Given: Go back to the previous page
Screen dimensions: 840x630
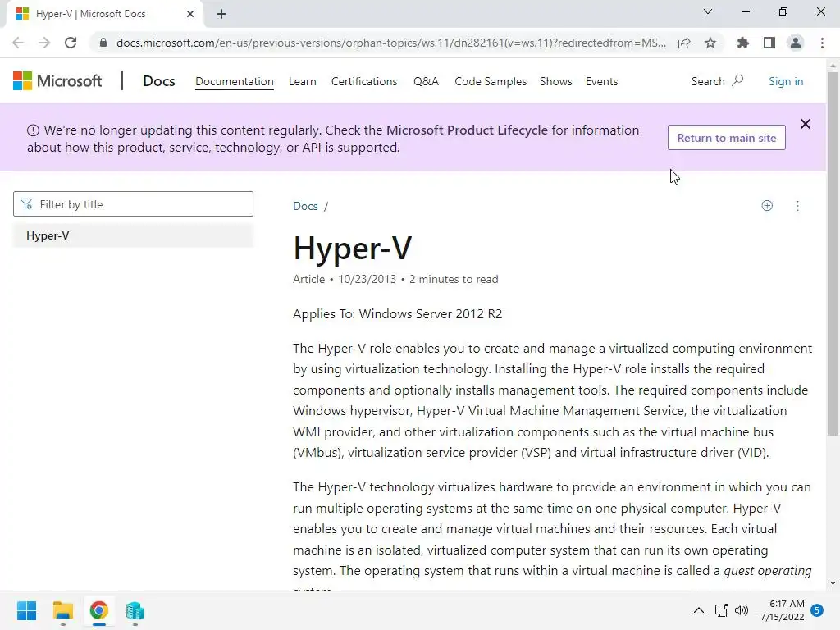Looking at the screenshot, I should click(18, 43).
